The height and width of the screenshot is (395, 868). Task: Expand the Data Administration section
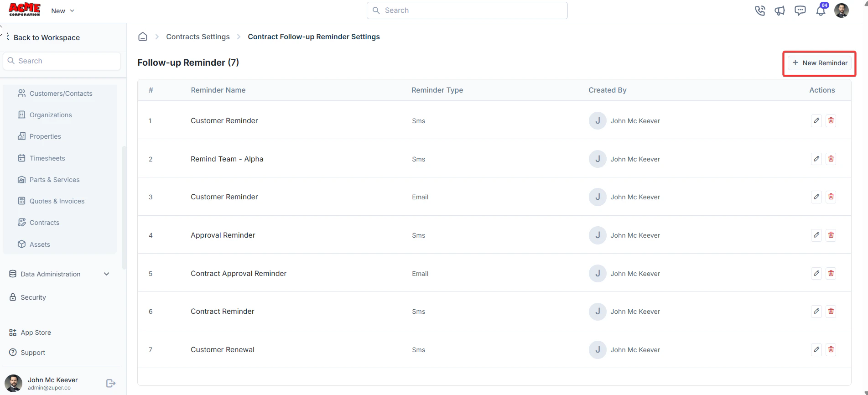coord(59,274)
